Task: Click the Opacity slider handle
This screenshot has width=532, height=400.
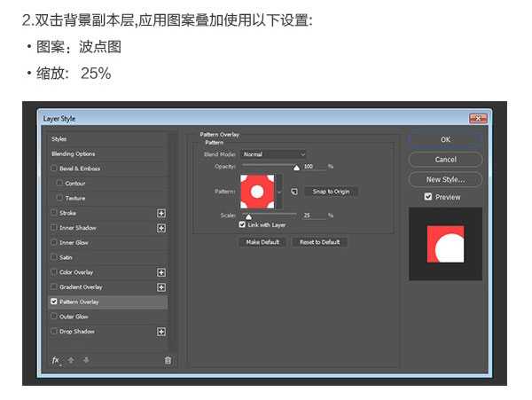Action: pyautogui.click(x=296, y=167)
